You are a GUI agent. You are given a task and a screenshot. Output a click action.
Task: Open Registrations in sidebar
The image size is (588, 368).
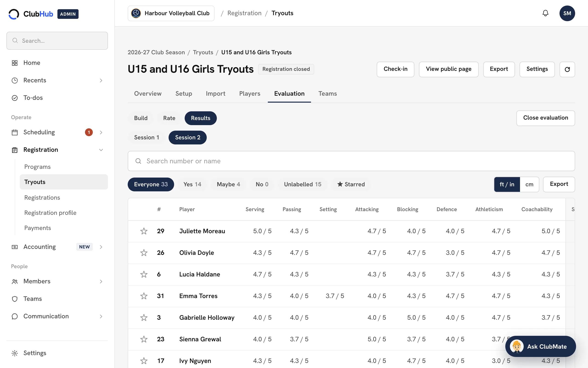coord(42,198)
